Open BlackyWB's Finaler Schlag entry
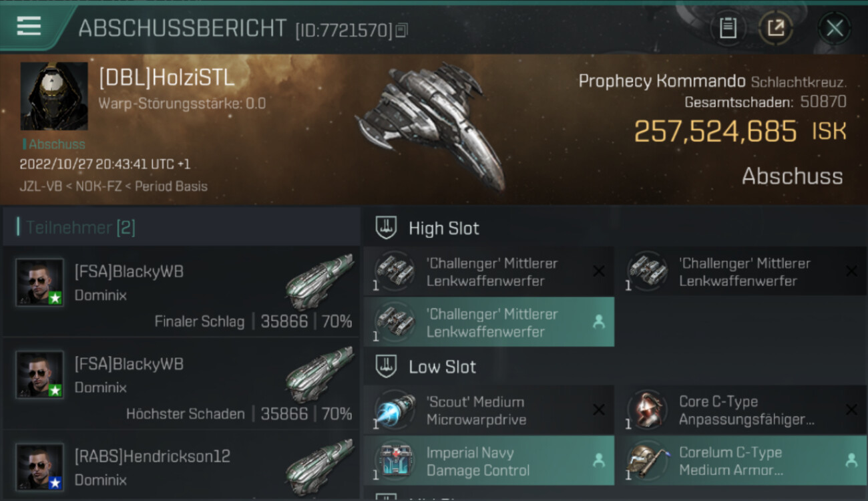Screen dimensions: 868x501 [x=182, y=293]
